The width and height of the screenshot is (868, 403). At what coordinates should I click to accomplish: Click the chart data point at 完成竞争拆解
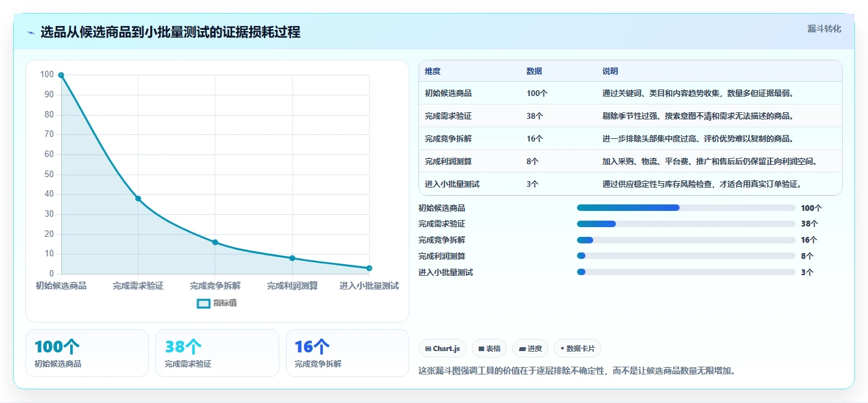[215, 242]
